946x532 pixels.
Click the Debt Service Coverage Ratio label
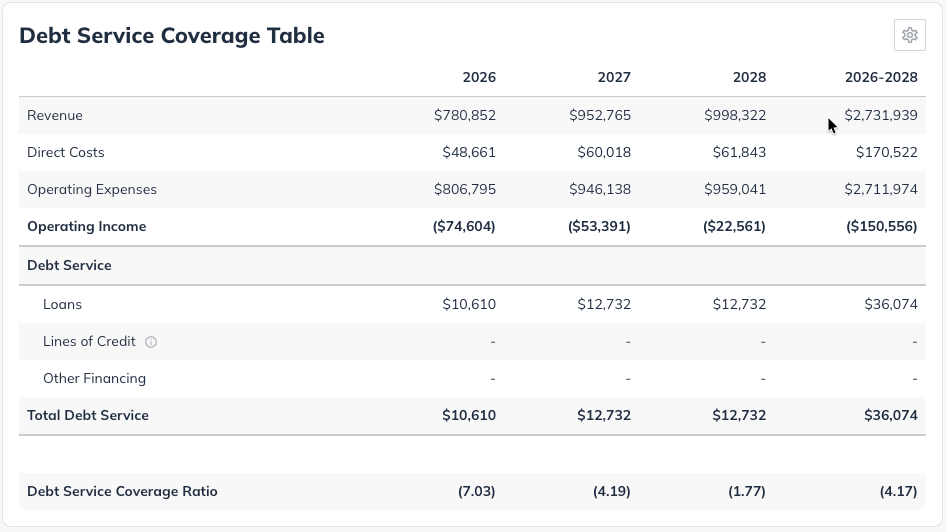[x=122, y=491]
